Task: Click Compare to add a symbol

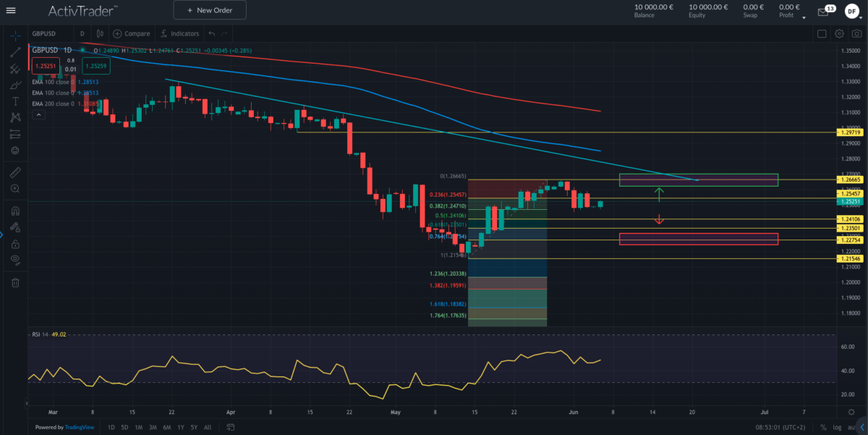Action: pos(131,33)
